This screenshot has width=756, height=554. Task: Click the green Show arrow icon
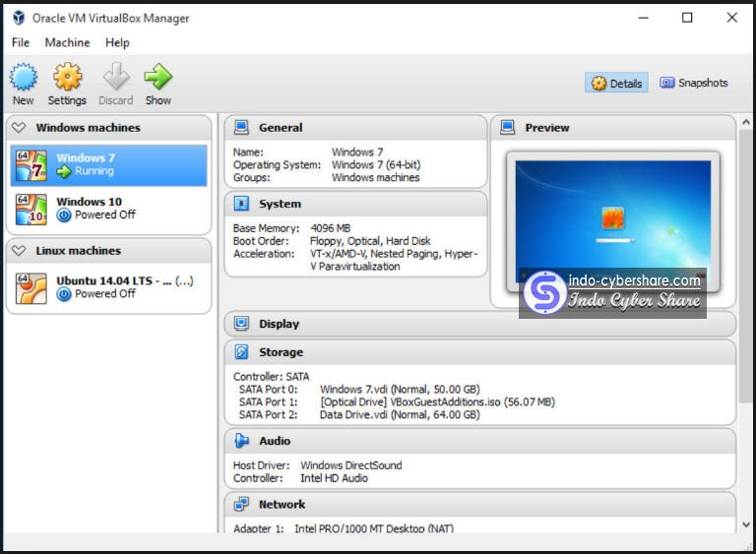[x=157, y=76]
